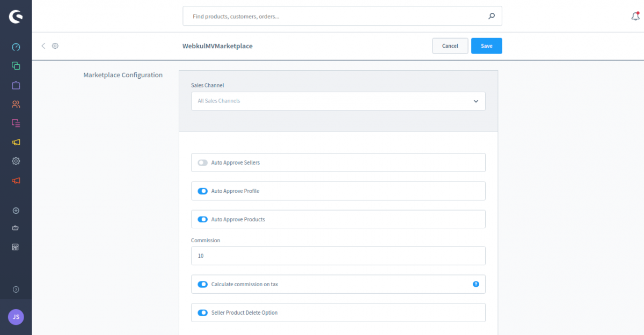Select the Marketing megaphone icon

click(x=16, y=142)
